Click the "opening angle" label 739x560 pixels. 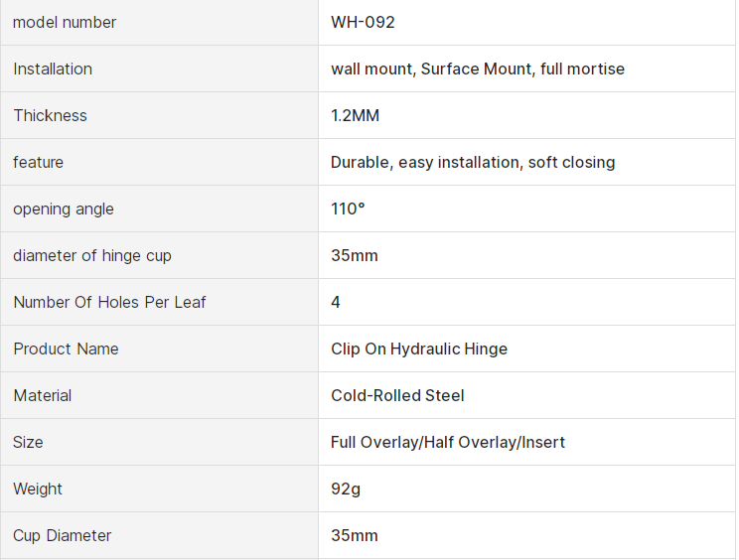(x=64, y=209)
